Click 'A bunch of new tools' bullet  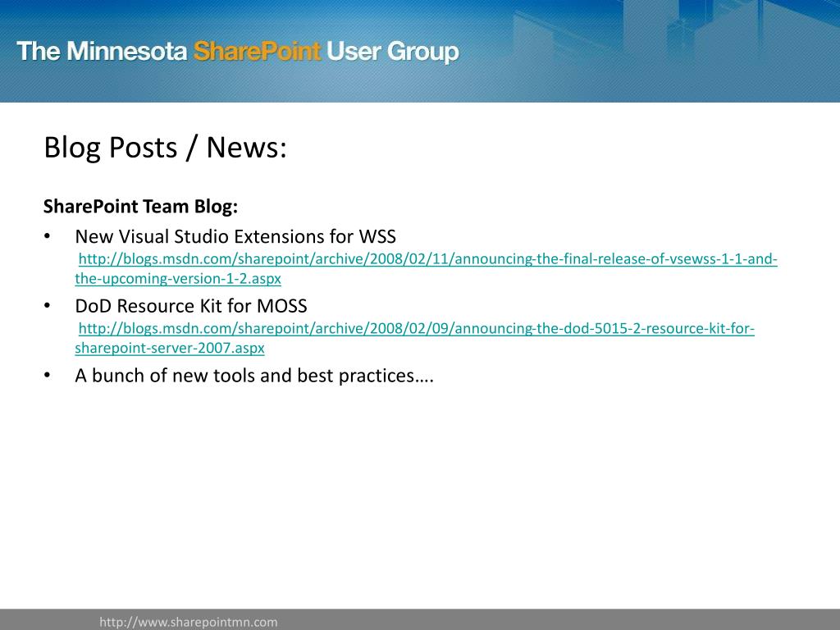[254, 376]
